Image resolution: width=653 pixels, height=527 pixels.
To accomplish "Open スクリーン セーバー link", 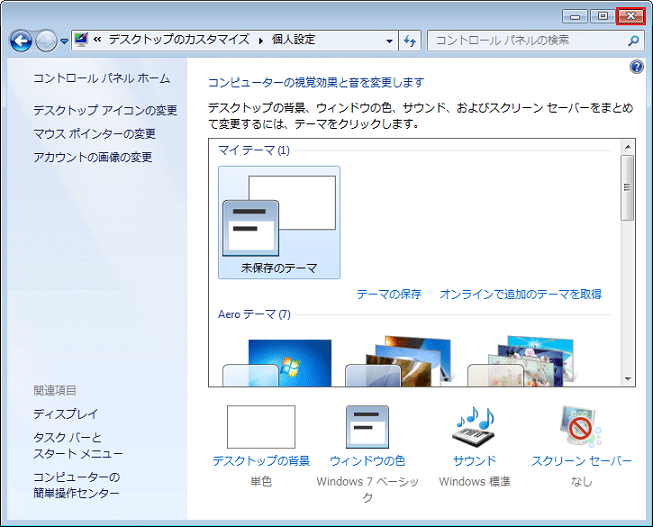I will [x=581, y=461].
